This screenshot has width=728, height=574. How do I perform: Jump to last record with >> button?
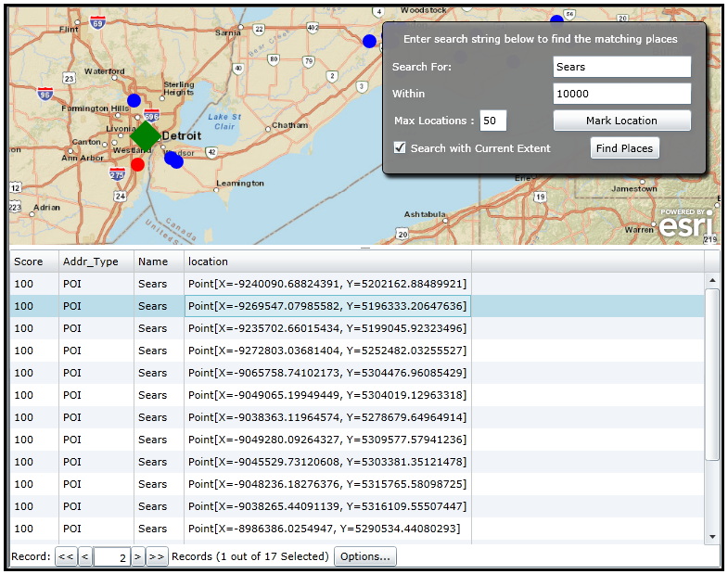tap(157, 556)
